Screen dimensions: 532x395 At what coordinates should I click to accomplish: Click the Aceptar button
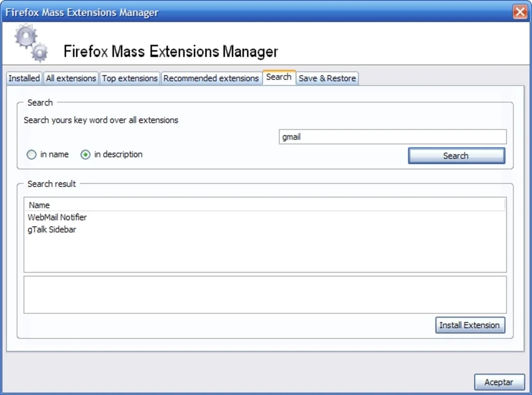[x=499, y=382]
